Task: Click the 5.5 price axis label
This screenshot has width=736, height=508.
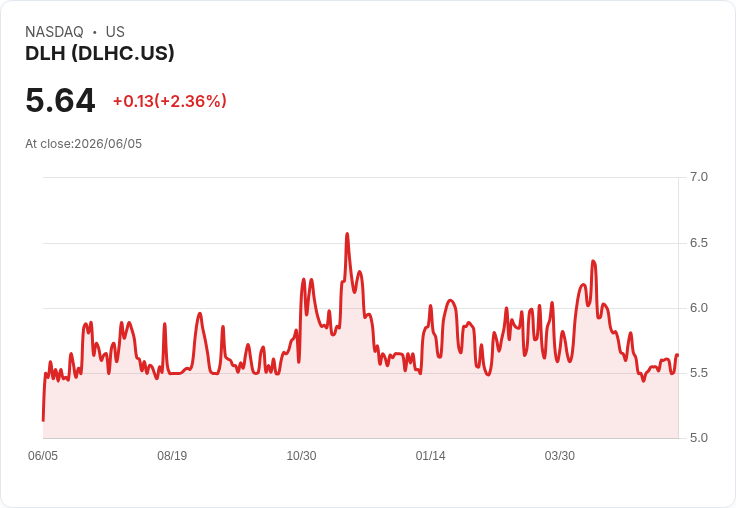Action: tap(698, 373)
